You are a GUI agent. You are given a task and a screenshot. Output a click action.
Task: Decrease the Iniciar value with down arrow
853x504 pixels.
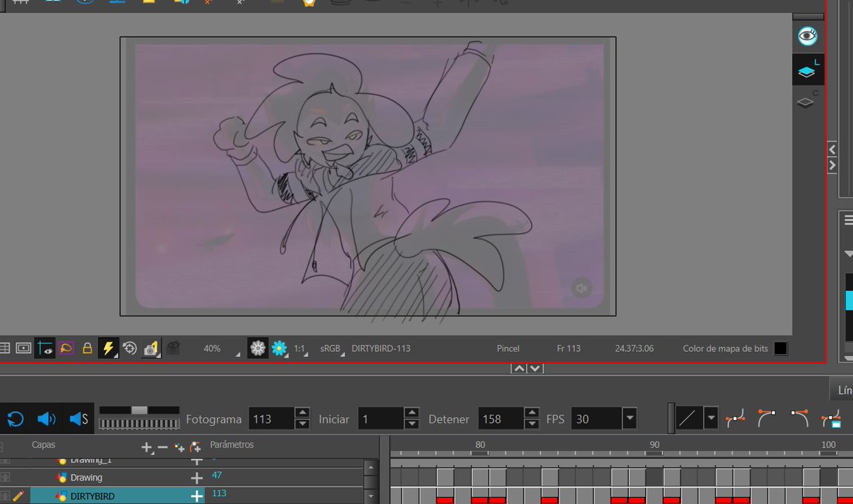coord(412,424)
